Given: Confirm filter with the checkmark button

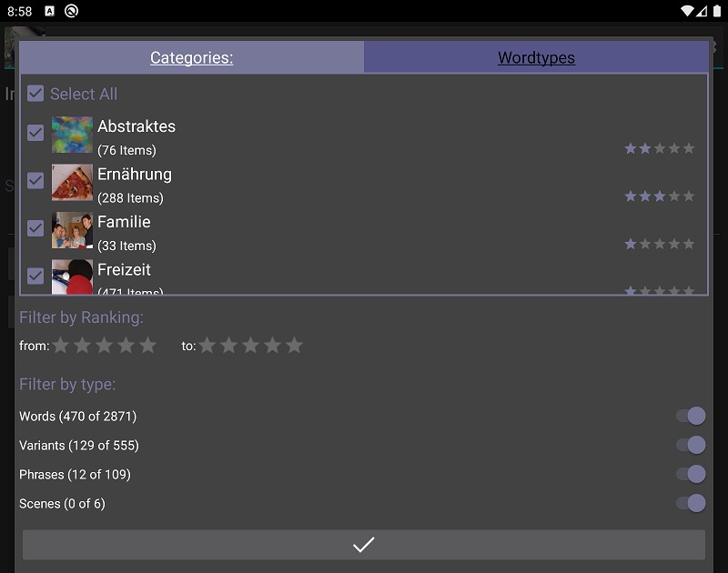Looking at the screenshot, I should (x=363, y=544).
